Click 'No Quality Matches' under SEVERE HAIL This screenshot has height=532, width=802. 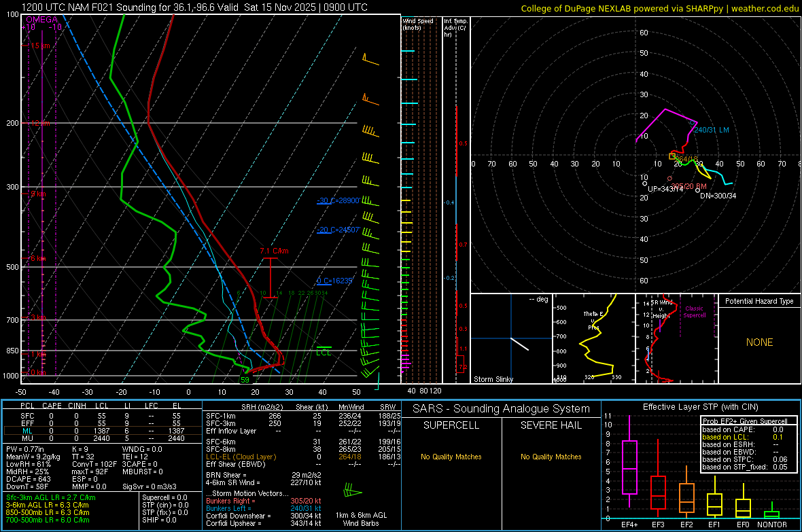551,457
